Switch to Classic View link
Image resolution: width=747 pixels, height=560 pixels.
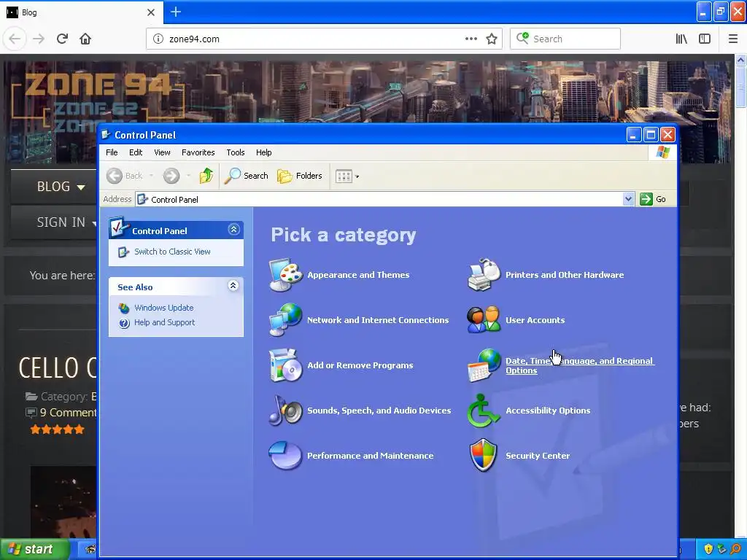coord(172,252)
